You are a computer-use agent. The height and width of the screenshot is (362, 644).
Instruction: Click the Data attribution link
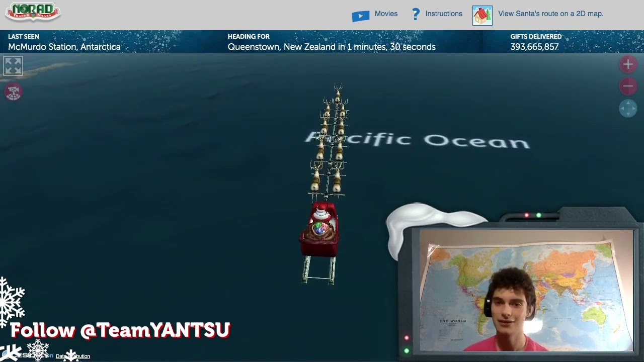click(x=73, y=356)
